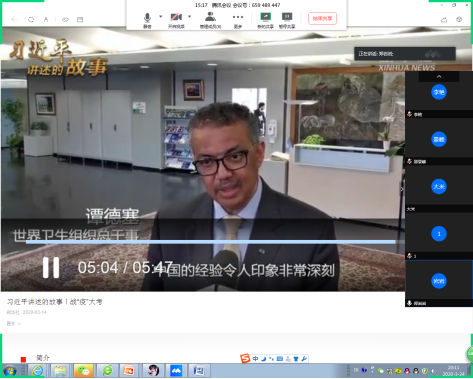Screen dimensions: 473x379
Task: Open microphone options dropdown arrow
Action: pos(160,16)
